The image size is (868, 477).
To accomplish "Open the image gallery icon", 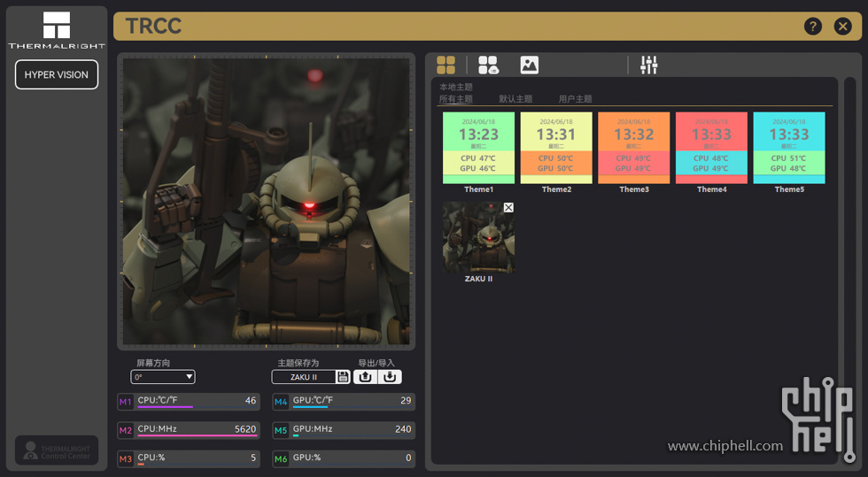I will [530, 65].
